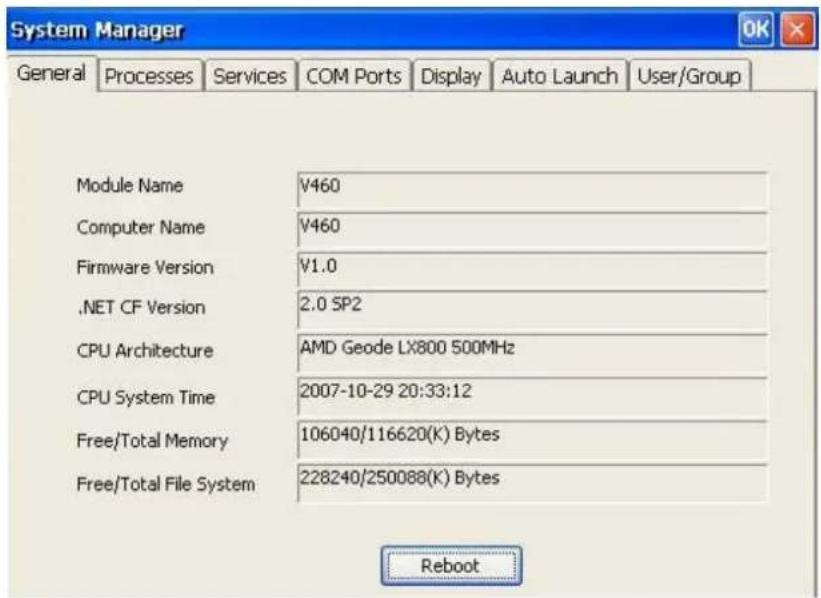Click the Free/Total File System field value
The image size is (821, 598).
532,483
